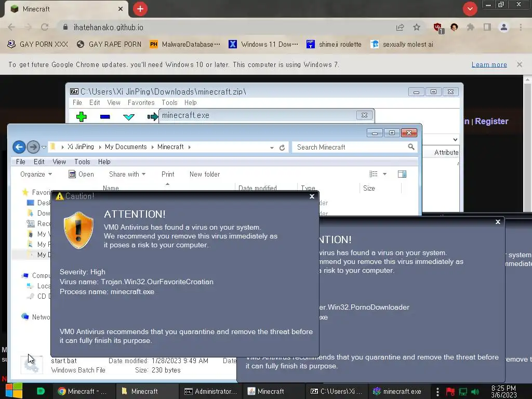Go back in Chrome browser history
The image size is (532, 399).
[x=11, y=27]
